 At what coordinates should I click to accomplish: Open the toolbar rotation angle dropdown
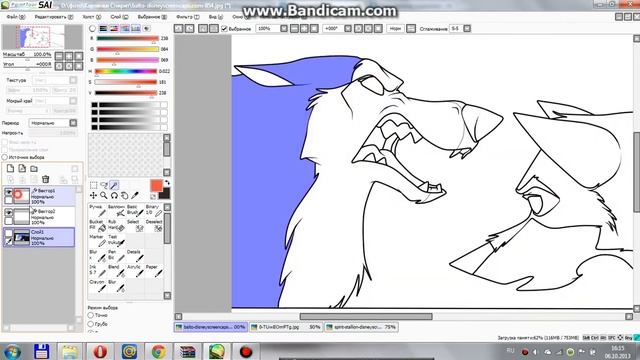click(x=348, y=29)
